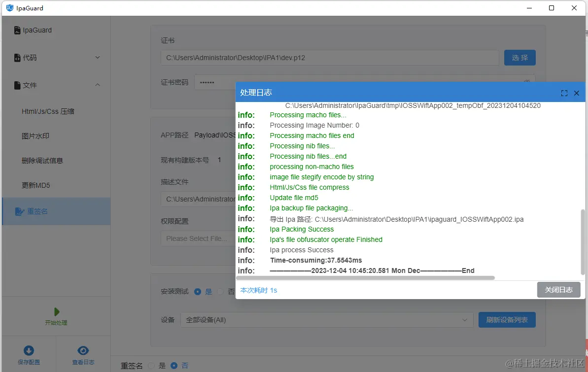Click the 查看日志 eye icon
The image size is (588, 372).
click(83, 351)
